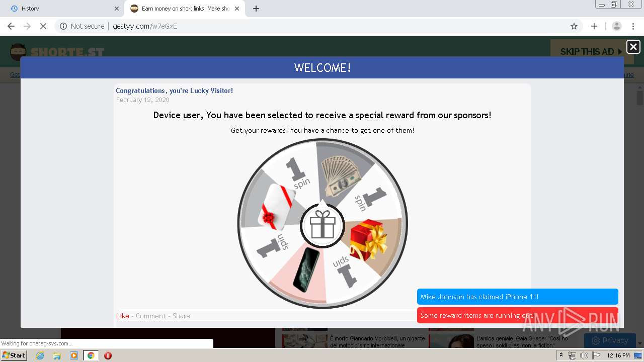Open the Privacy settings button
This screenshot has width=644, height=362.
(x=610, y=340)
